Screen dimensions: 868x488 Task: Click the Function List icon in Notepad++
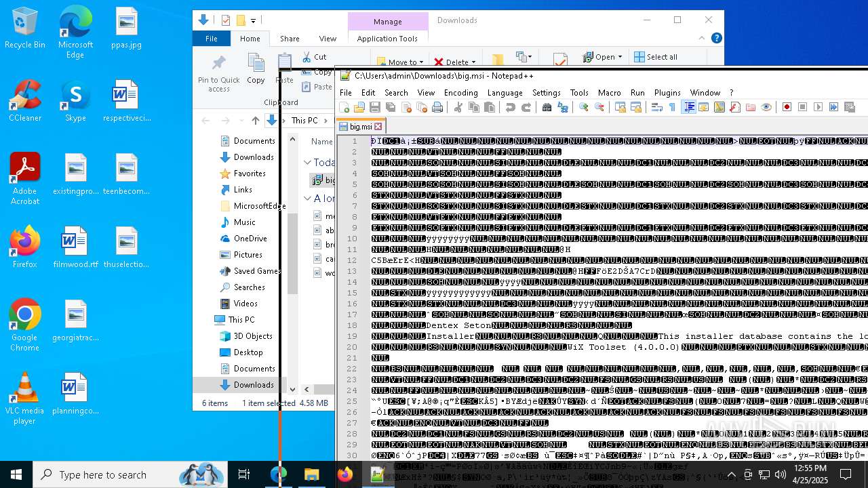(x=735, y=107)
